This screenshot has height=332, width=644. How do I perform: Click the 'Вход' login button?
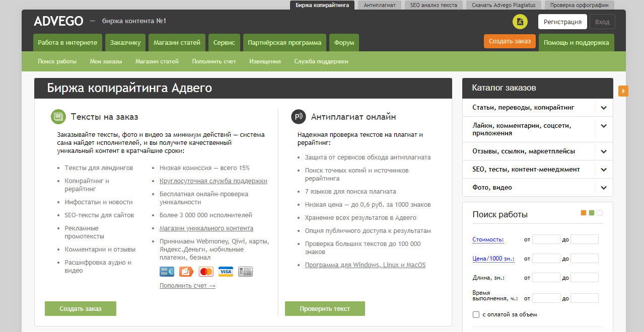tap(602, 22)
